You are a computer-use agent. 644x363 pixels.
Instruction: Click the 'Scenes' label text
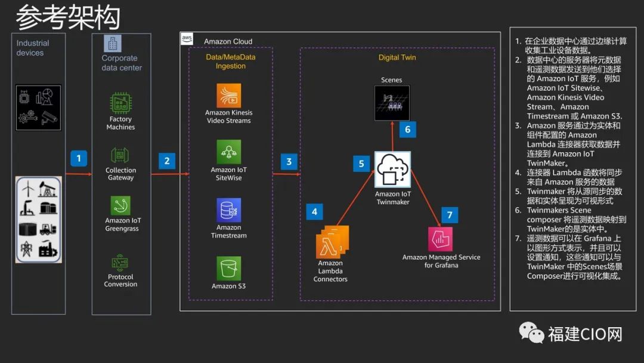tap(391, 80)
